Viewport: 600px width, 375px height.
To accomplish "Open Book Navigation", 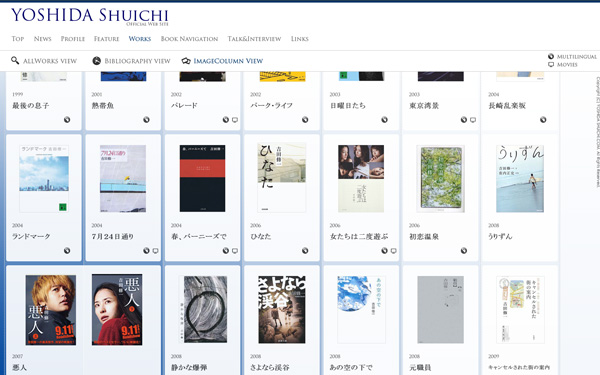I will click(189, 39).
